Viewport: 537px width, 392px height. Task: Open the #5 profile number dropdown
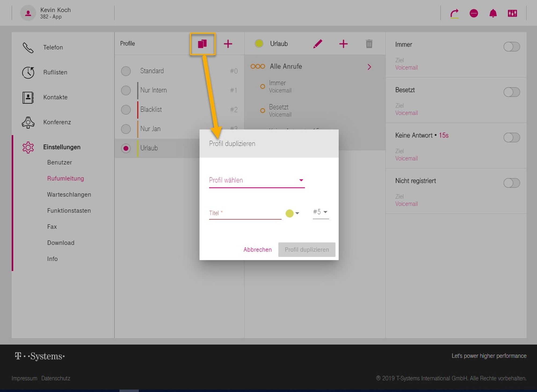[x=321, y=212]
